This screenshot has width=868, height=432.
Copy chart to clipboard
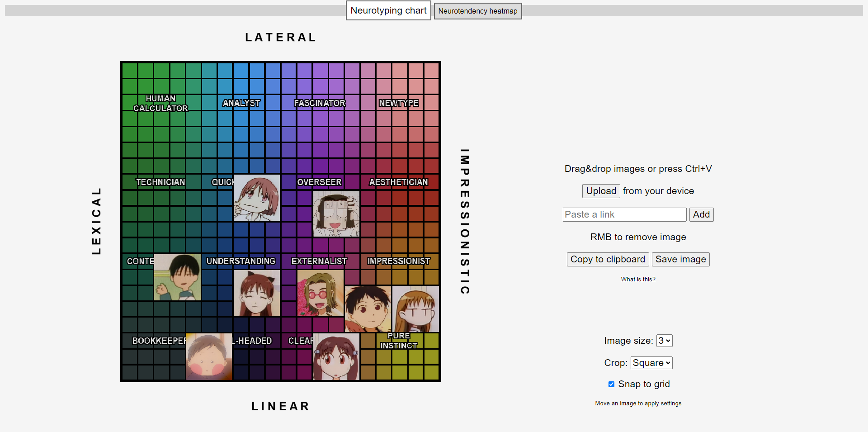tap(608, 259)
